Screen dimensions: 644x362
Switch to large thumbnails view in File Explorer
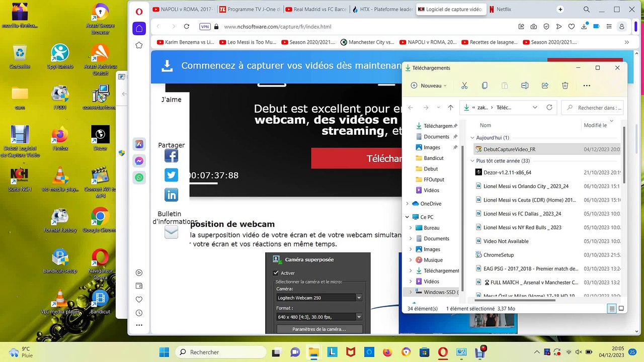(x=621, y=309)
